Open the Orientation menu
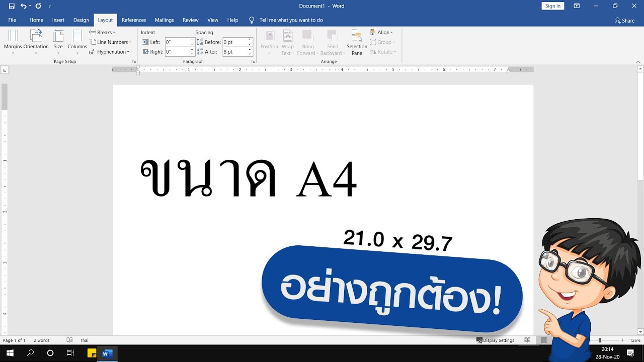This screenshot has height=362, width=644. [36, 42]
